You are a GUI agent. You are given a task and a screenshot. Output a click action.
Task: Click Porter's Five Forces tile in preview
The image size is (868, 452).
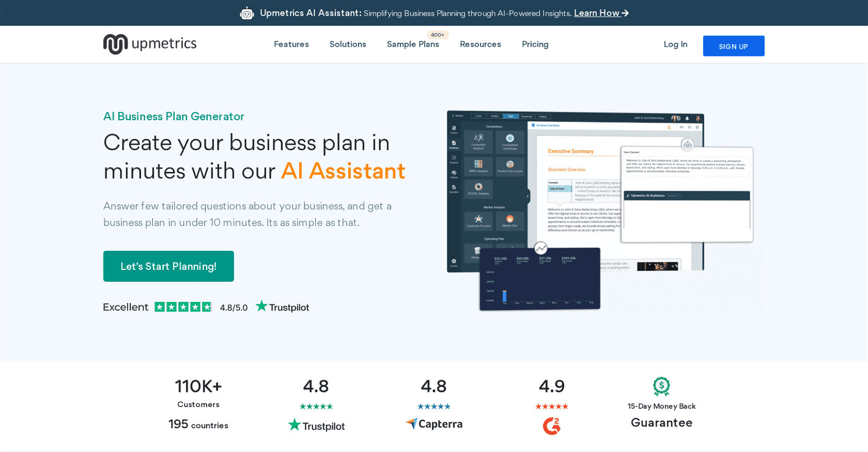tap(510, 166)
